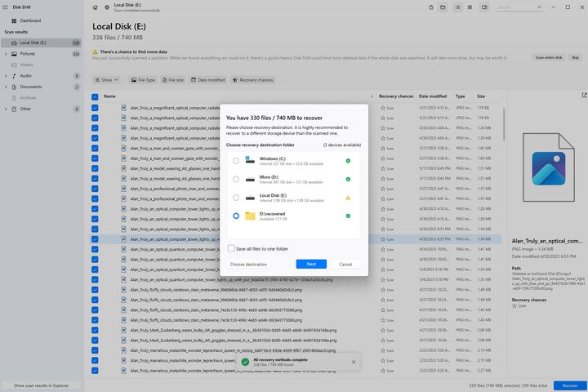Select Local Disk (E:) under Scan results
Screen dimensions: 588x392
(41, 42)
